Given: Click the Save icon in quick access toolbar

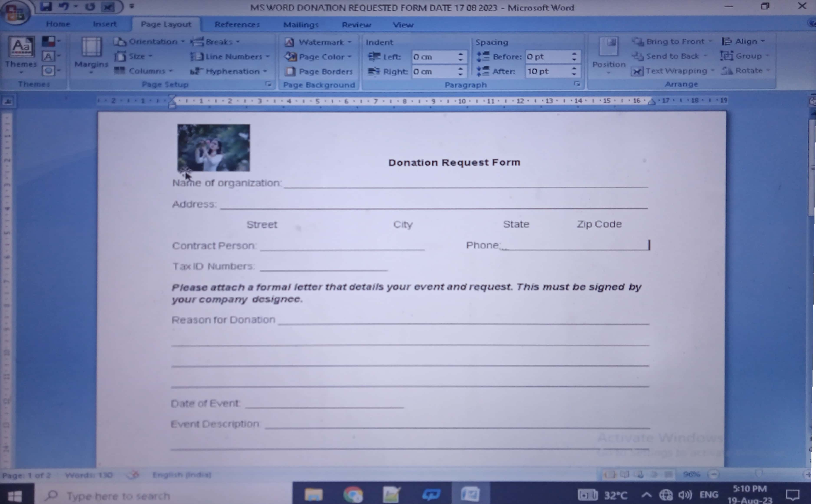Looking at the screenshot, I should pos(46,6).
